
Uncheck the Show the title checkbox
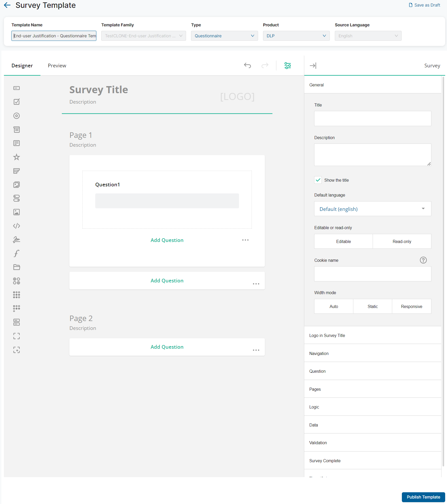pos(318,180)
